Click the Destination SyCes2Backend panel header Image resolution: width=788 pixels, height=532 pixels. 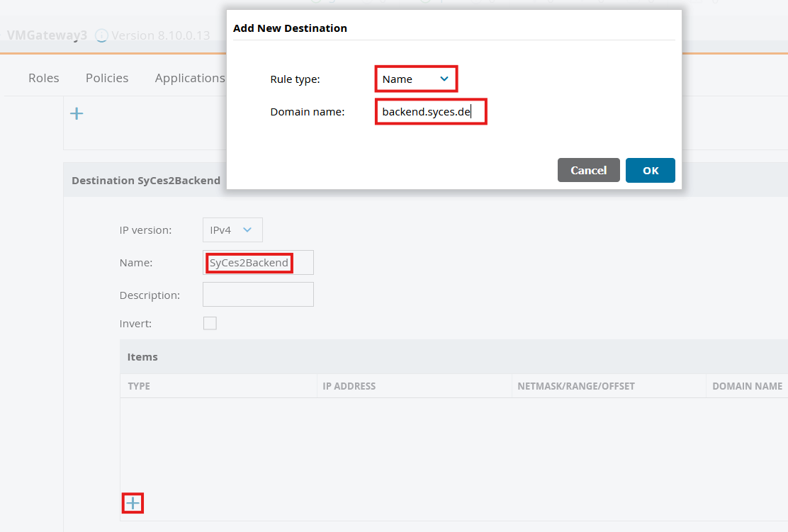(x=146, y=181)
